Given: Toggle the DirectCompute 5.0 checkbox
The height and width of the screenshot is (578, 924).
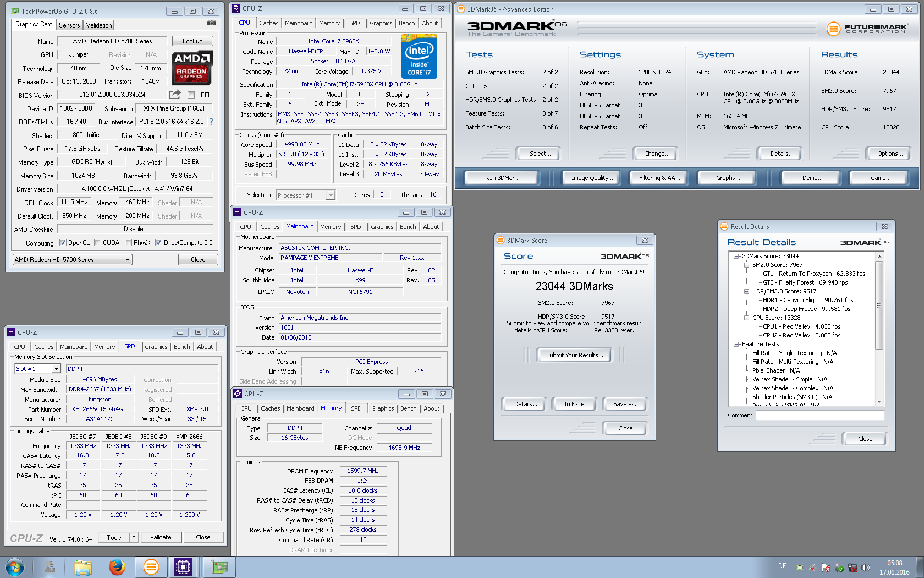Looking at the screenshot, I should [x=158, y=243].
